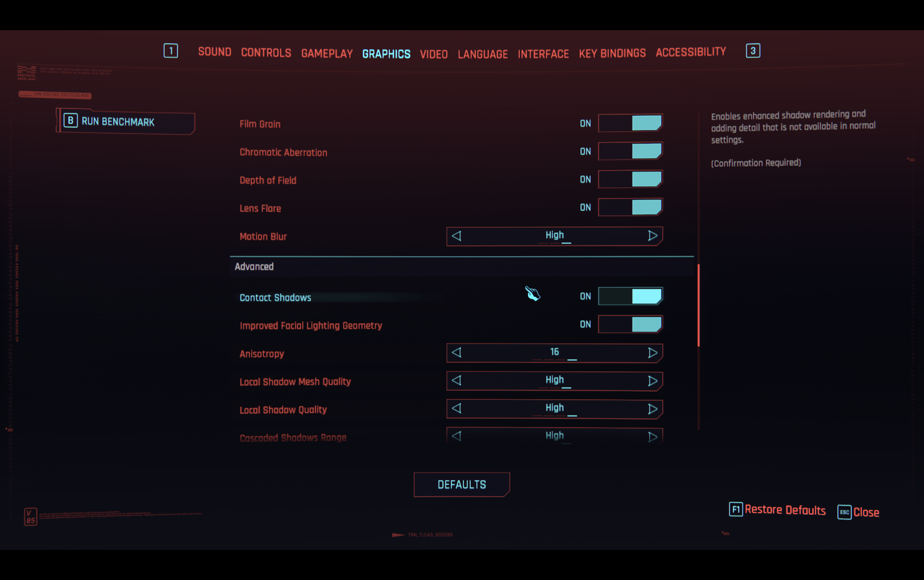The image size is (924, 580).
Task: Open the Video tab
Action: click(434, 54)
